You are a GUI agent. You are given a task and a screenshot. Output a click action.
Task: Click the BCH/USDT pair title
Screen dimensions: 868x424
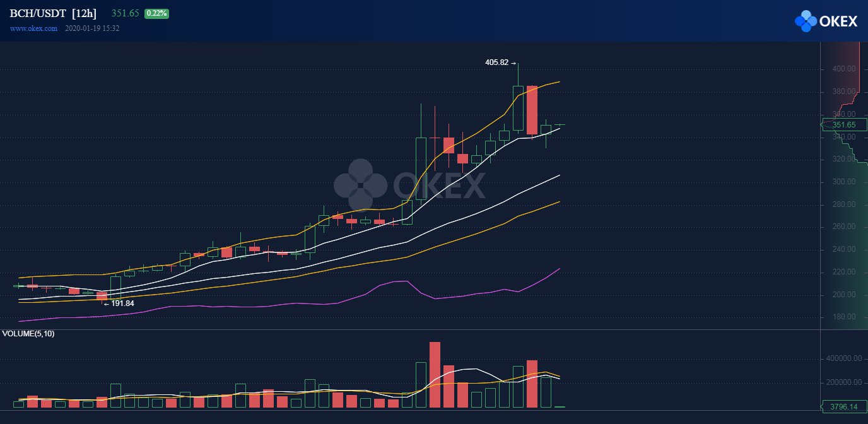point(38,13)
